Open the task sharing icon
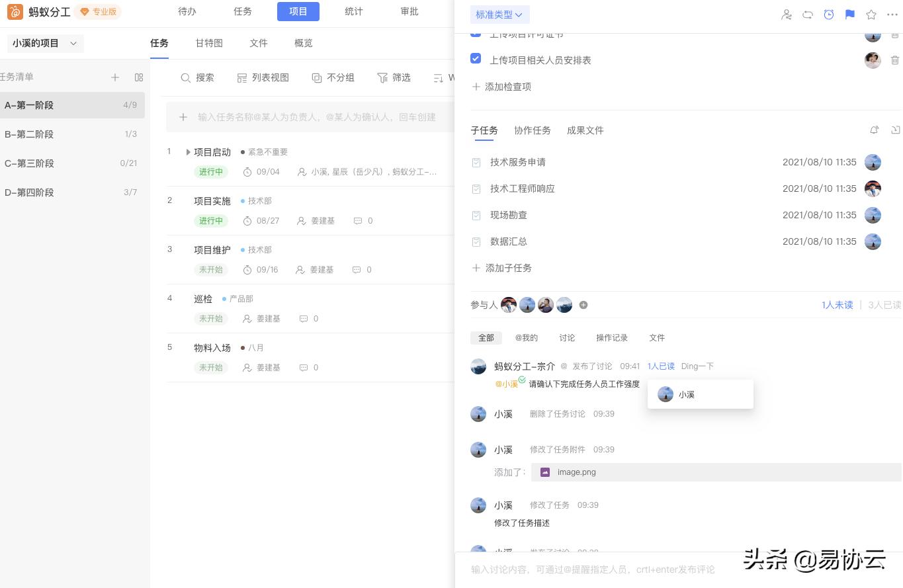Screen dimensions: 903x588 [x=787, y=15]
